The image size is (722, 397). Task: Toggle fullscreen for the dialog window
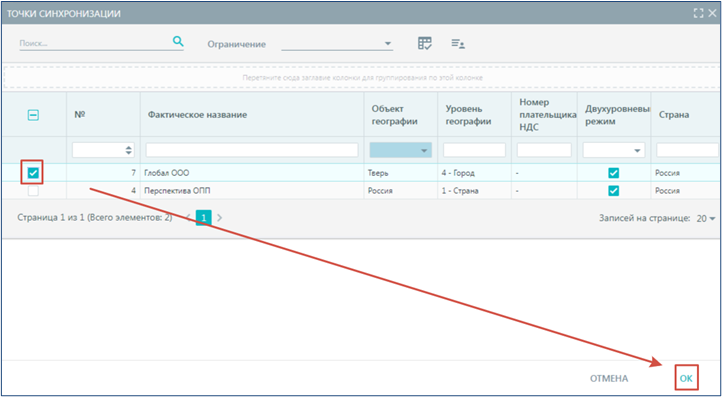coord(698,13)
